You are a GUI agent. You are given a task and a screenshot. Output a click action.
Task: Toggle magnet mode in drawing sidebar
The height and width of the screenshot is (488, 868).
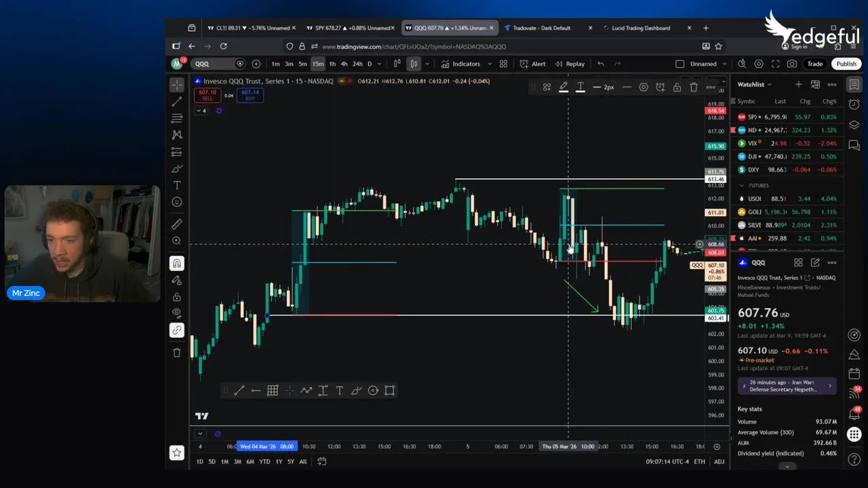coord(176,264)
